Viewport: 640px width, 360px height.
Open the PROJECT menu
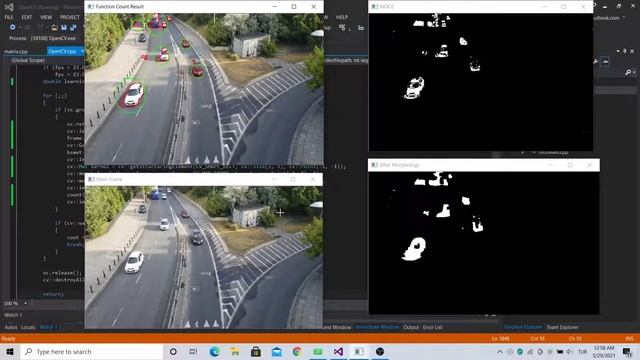pyautogui.click(x=70, y=17)
